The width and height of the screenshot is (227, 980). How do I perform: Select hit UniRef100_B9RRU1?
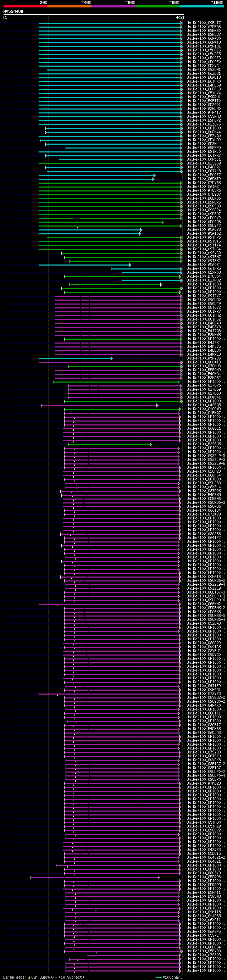click(203, 97)
